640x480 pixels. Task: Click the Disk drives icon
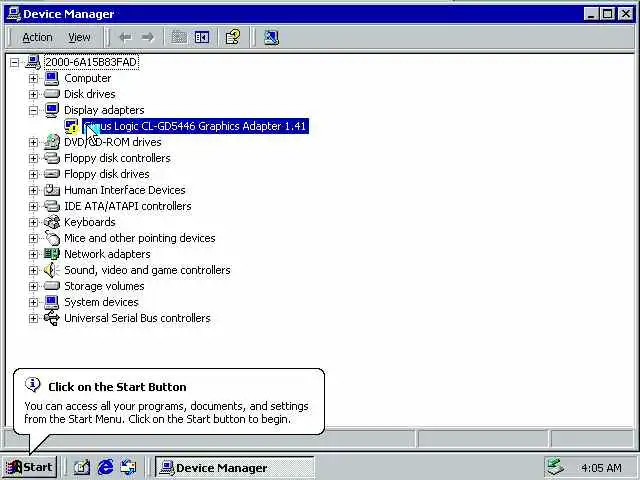pyautogui.click(x=52, y=94)
